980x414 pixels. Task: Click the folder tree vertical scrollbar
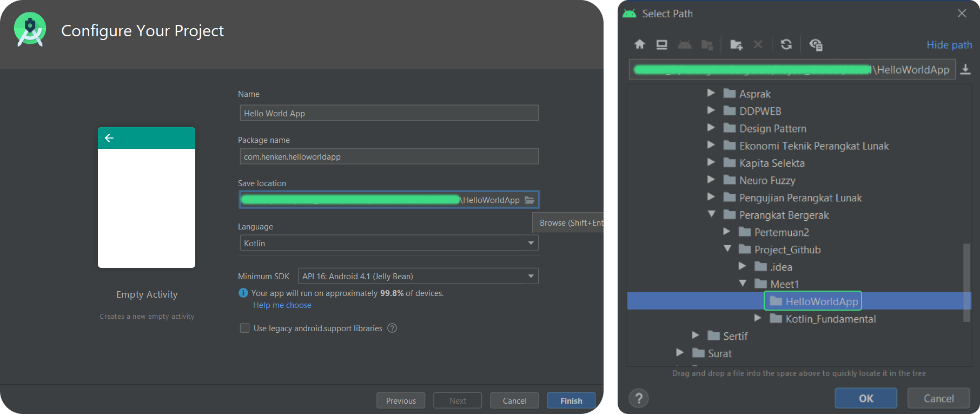click(x=966, y=282)
